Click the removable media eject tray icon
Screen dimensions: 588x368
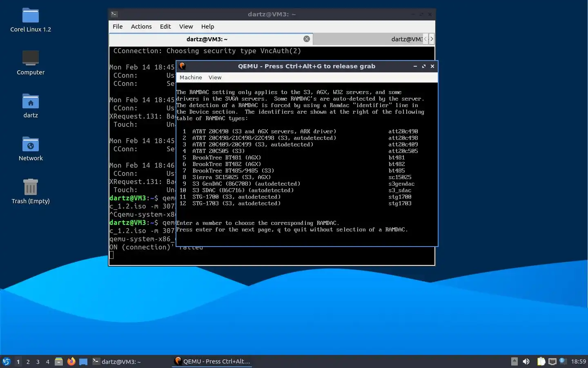click(514, 361)
